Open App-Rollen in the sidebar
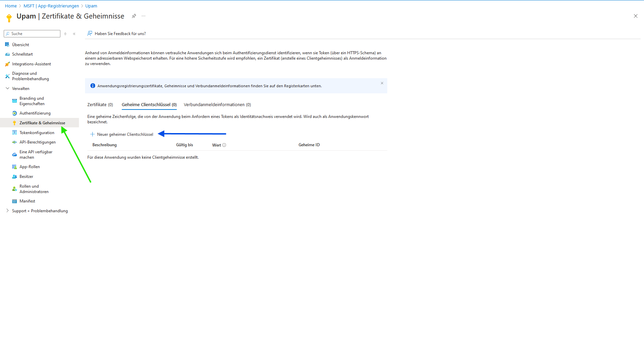644x345 pixels. (30, 167)
